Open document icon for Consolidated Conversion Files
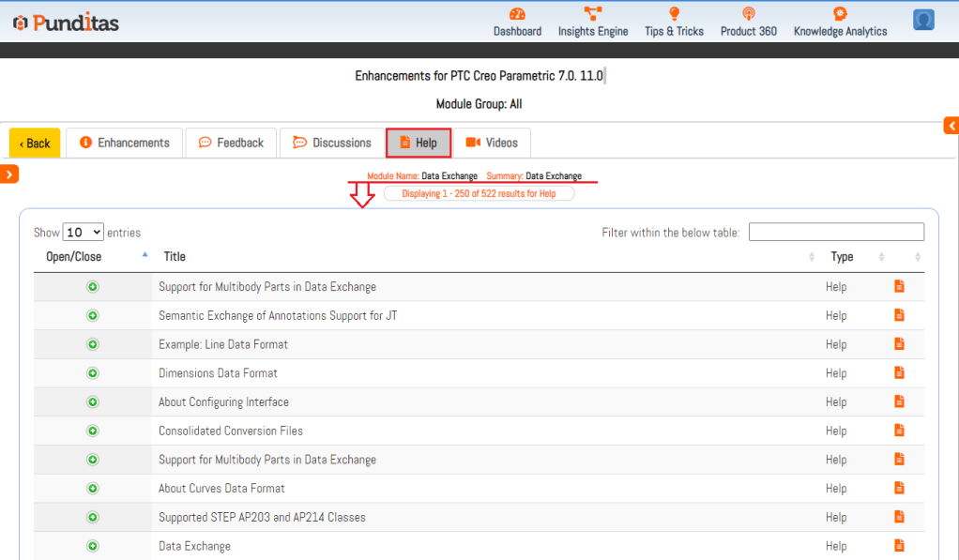Screen dimensions: 959x560 [x=899, y=431]
